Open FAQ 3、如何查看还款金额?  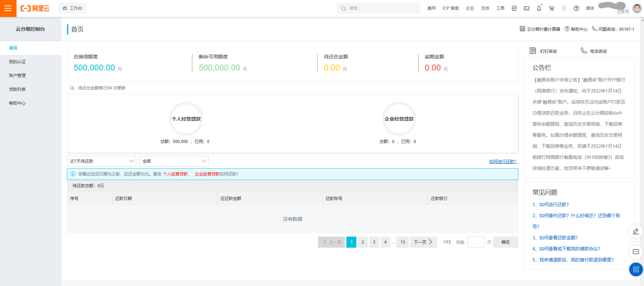point(555,238)
